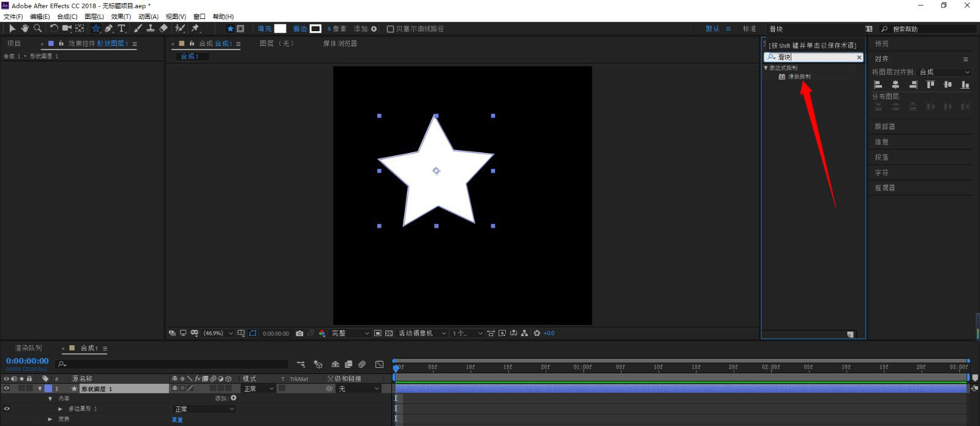Select the 滑块控制 effect result
The height and width of the screenshot is (426, 980).
pos(799,77)
